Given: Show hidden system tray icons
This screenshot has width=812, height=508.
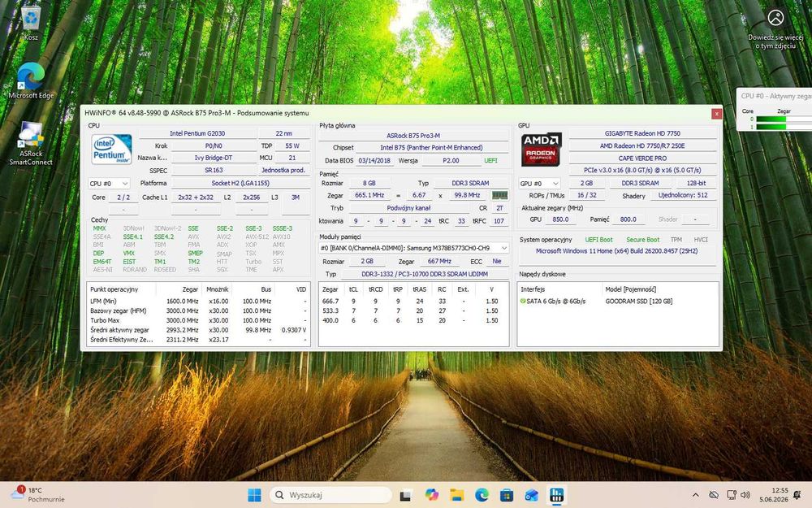Looking at the screenshot, I should 696,495.
